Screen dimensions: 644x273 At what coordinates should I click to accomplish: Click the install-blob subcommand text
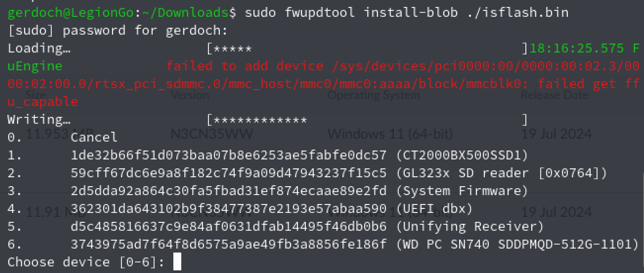pyautogui.click(x=411, y=13)
